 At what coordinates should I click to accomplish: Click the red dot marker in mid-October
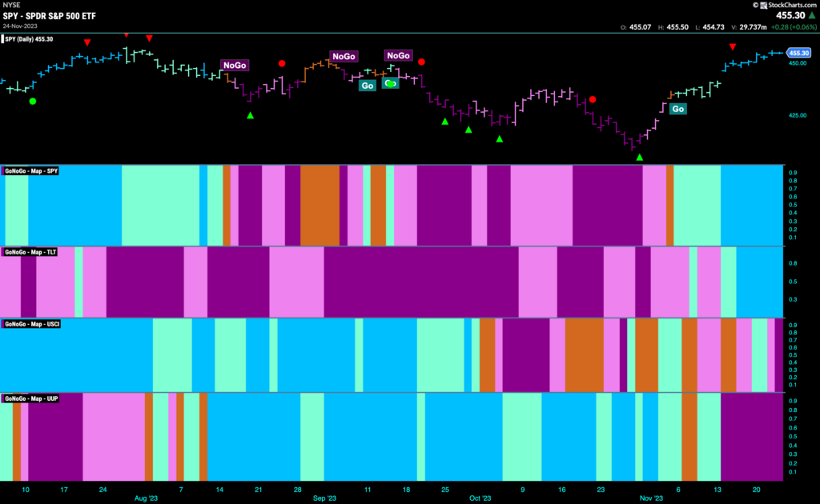pyautogui.click(x=593, y=99)
